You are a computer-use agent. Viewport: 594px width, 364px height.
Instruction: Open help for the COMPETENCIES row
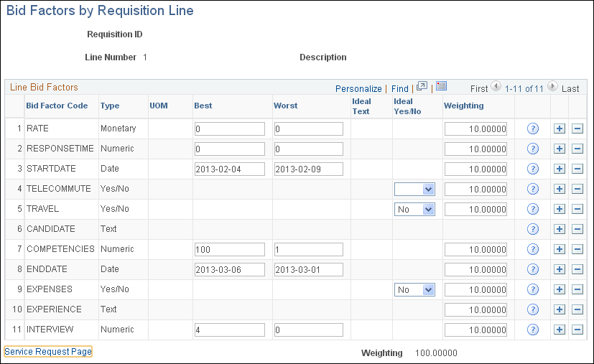tap(533, 249)
